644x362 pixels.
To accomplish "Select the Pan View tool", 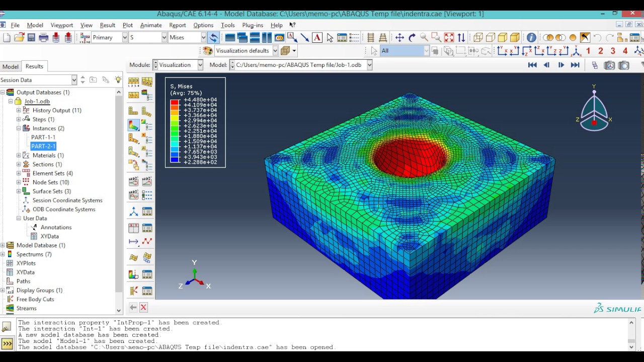I will pyautogui.click(x=399, y=38).
